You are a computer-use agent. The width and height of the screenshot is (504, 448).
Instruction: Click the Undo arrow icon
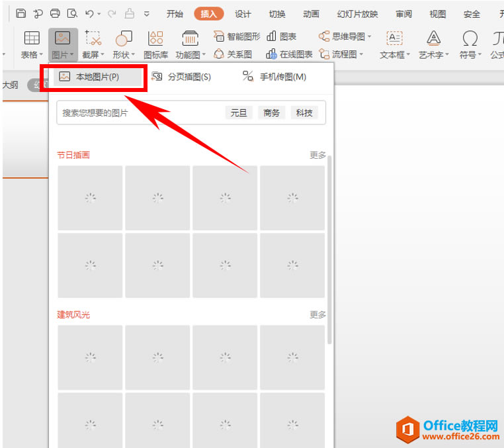[x=90, y=13]
